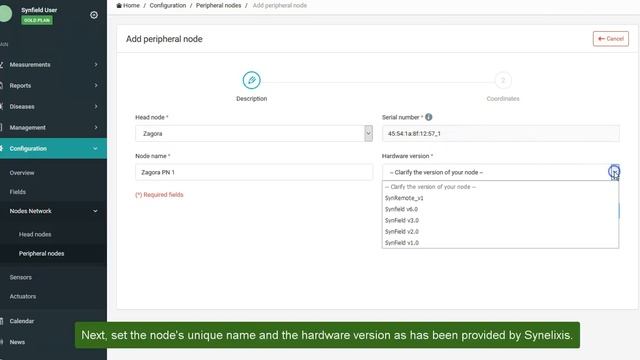The height and width of the screenshot is (360, 640).
Task: Open Fields in sidebar
Action: tap(18, 192)
